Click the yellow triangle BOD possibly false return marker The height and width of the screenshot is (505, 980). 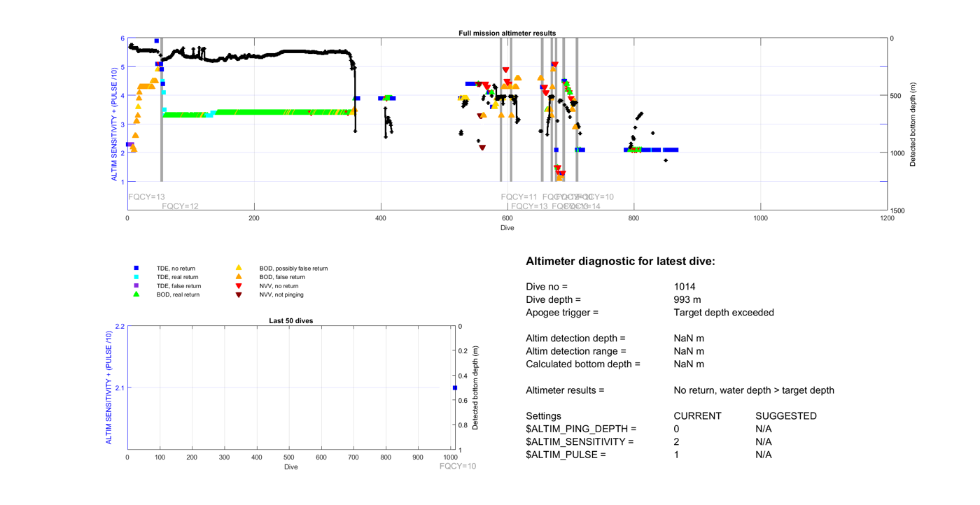(239, 268)
